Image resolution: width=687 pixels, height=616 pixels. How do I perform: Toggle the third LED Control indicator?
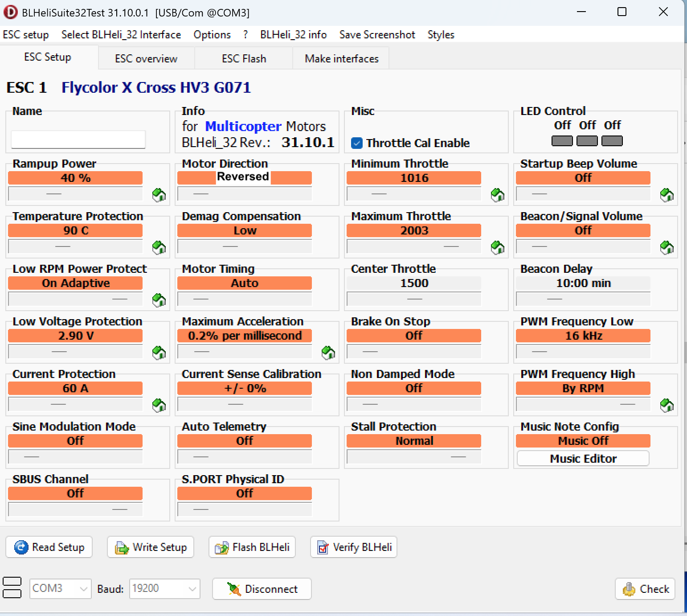612,141
